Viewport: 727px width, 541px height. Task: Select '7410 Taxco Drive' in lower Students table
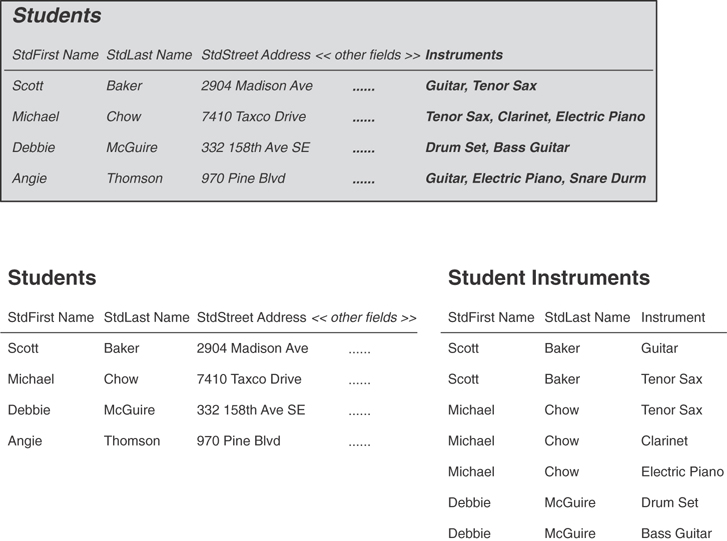(249, 380)
